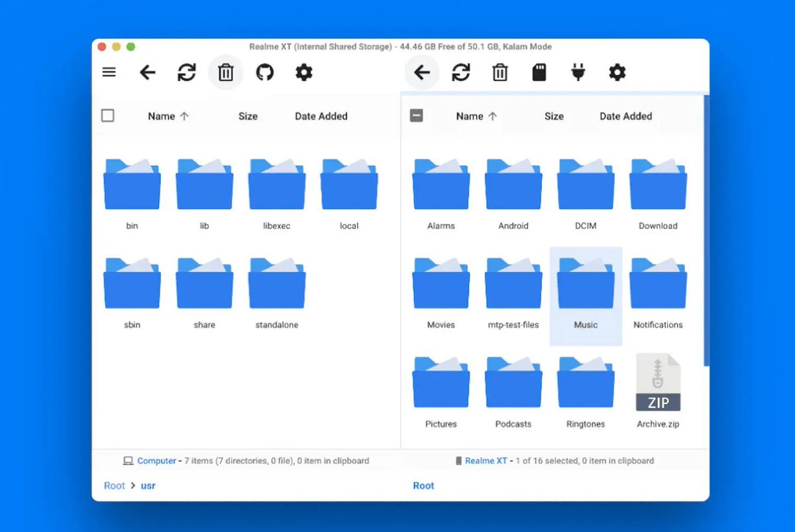Sort device pane by Name column arrow
795x532 pixels.
[x=492, y=116]
